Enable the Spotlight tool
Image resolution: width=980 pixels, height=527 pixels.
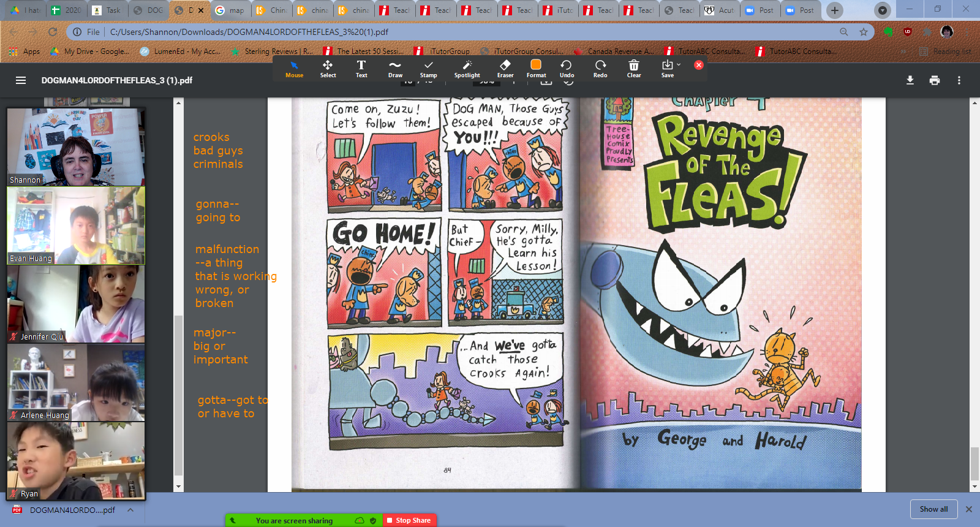pos(467,69)
